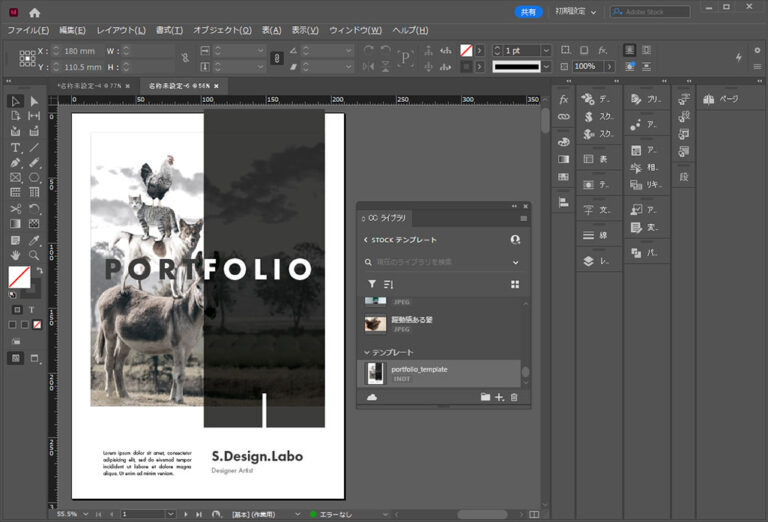Open the レイアウト(L) menu
This screenshot has height=522, width=768.
point(121,30)
